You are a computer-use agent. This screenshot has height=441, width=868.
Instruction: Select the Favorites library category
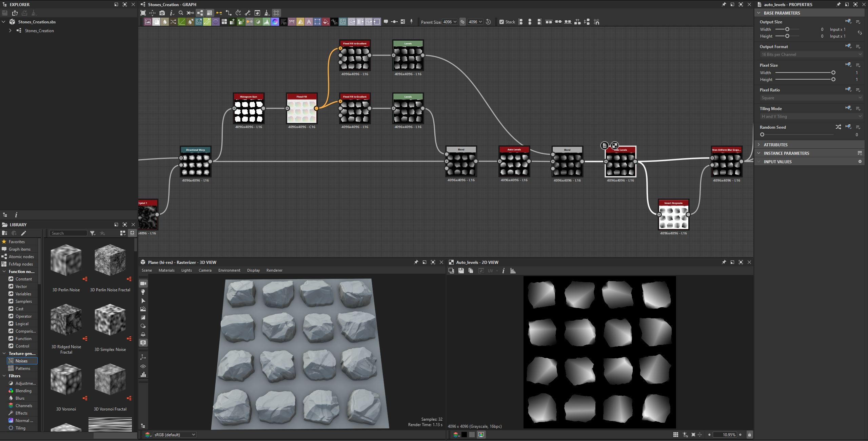point(17,241)
